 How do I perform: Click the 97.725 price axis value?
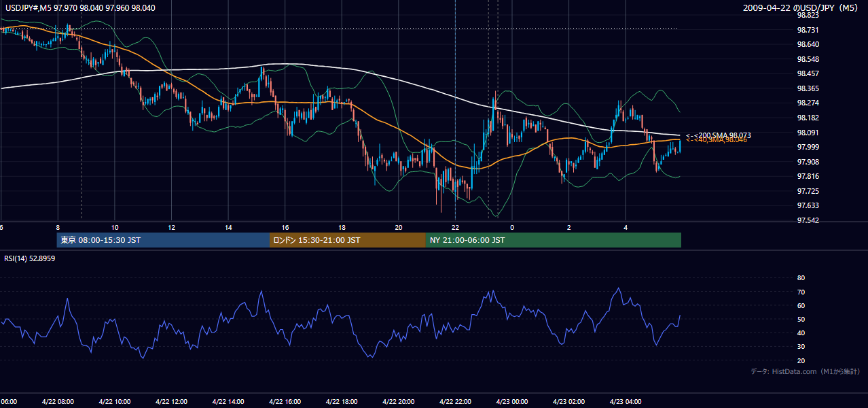808,191
